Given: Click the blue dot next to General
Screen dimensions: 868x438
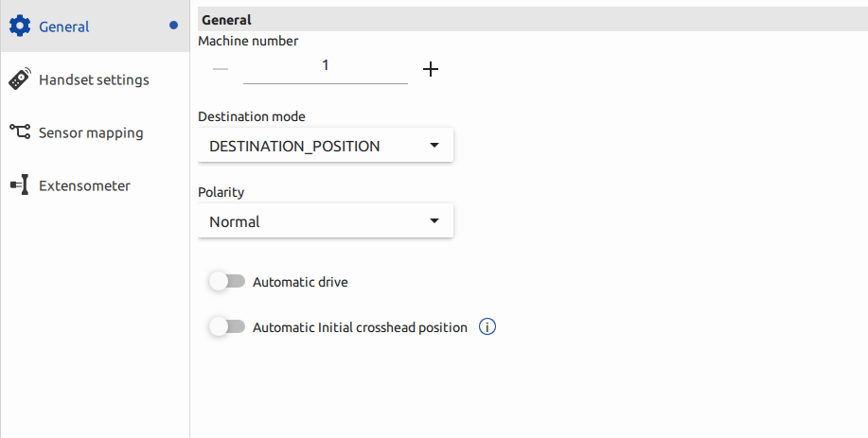Looking at the screenshot, I should pyautogui.click(x=173, y=26).
